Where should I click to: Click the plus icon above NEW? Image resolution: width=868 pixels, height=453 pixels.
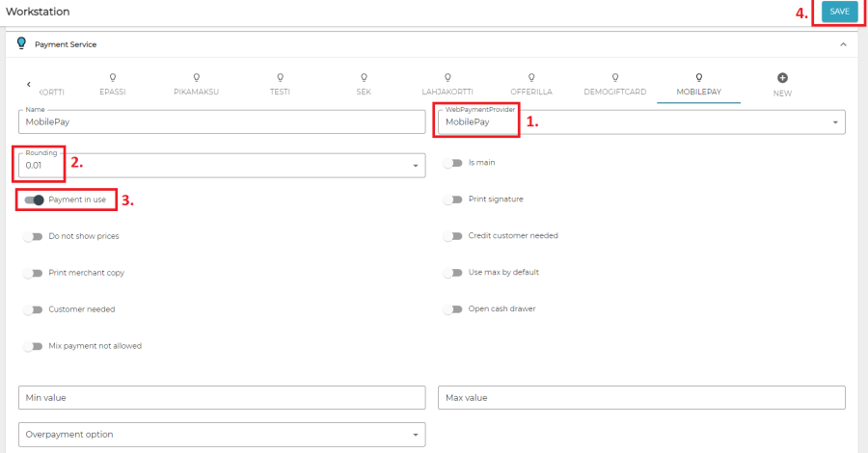(x=782, y=77)
